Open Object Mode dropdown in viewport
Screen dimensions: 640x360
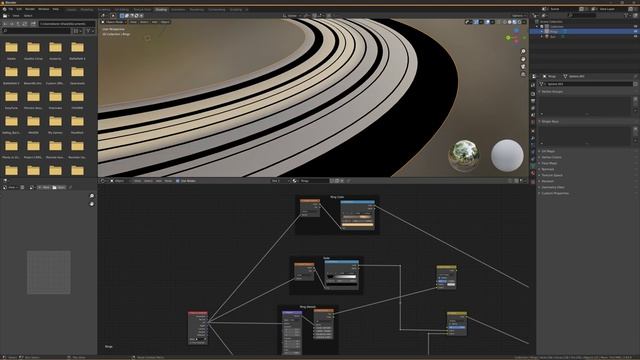coord(114,22)
